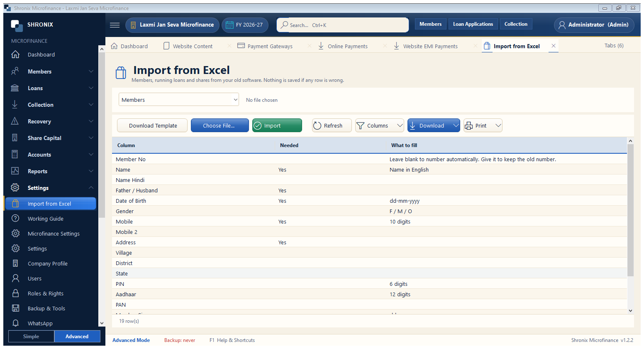Switch to the Website EMI Payments tab
The width and height of the screenshot is (644, 349).
coord(426,46)
